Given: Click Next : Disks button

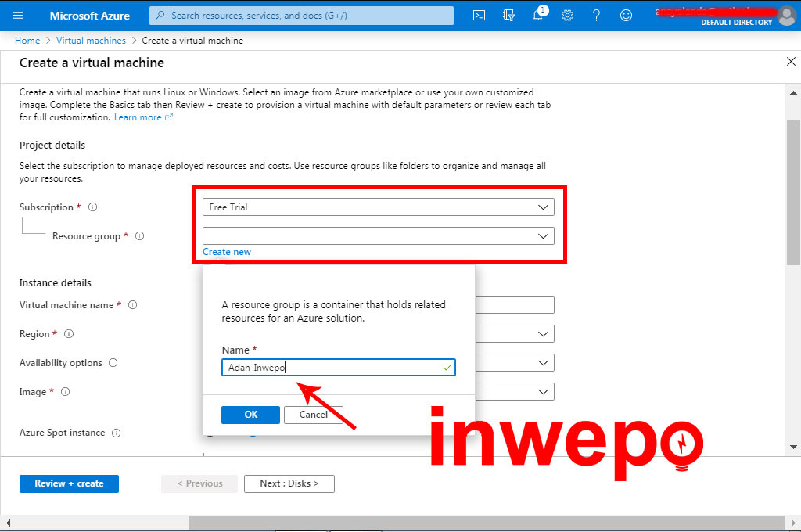Looking at the screenshot, I should (x=289, y=483).
